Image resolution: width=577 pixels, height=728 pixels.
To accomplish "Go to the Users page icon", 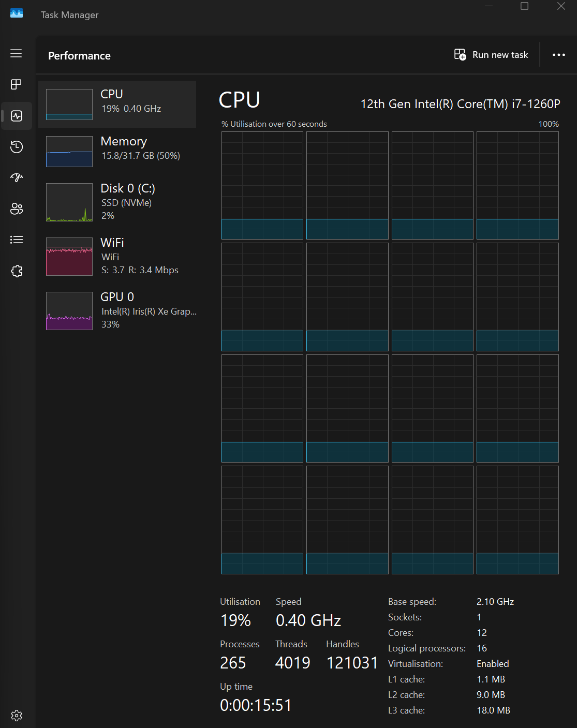I will pos(17,209).
